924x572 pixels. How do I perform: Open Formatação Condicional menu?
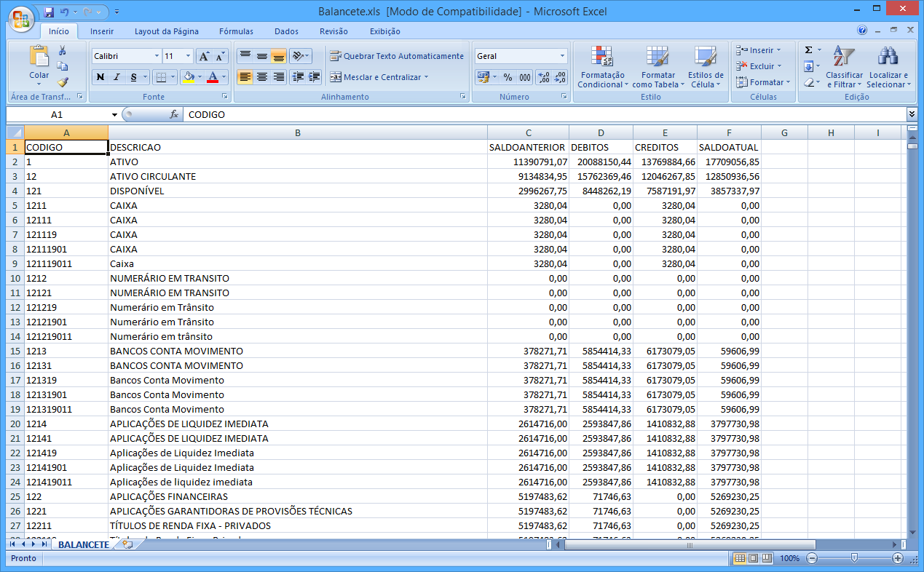[601, 67]
